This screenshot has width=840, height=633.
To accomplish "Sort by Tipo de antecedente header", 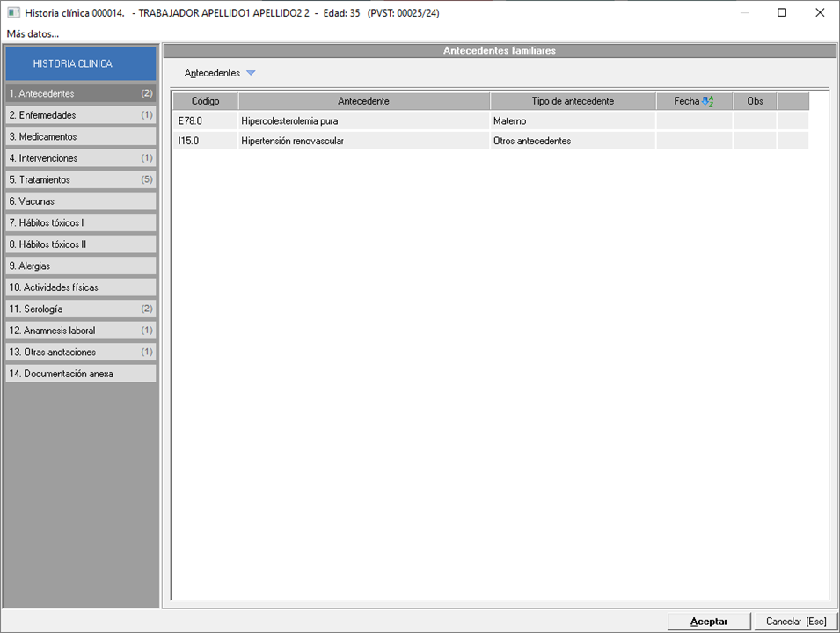I will pos(573,101).
